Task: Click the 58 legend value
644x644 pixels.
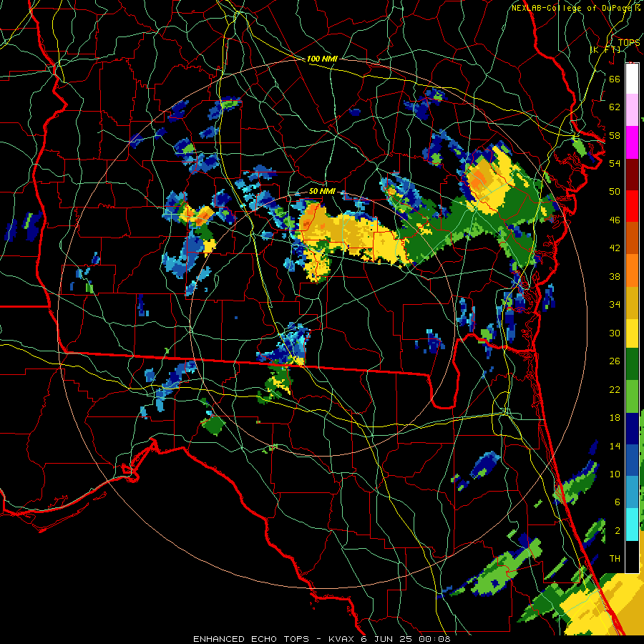Action: 615,135
